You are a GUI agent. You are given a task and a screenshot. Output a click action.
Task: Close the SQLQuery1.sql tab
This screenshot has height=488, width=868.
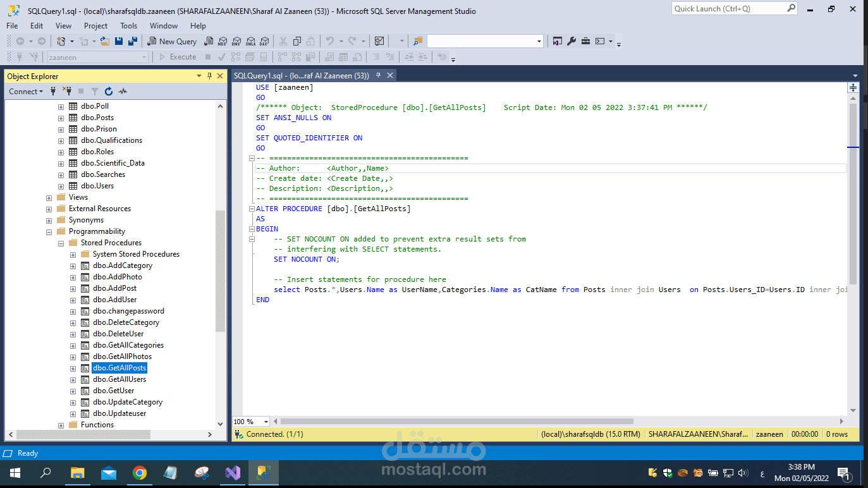tap(390, 75)
